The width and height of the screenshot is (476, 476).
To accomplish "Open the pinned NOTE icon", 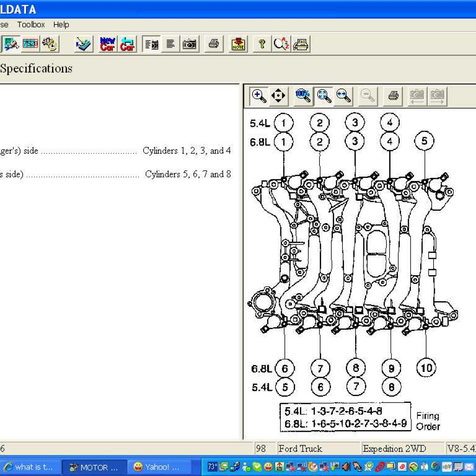I will tap(238, 44).
